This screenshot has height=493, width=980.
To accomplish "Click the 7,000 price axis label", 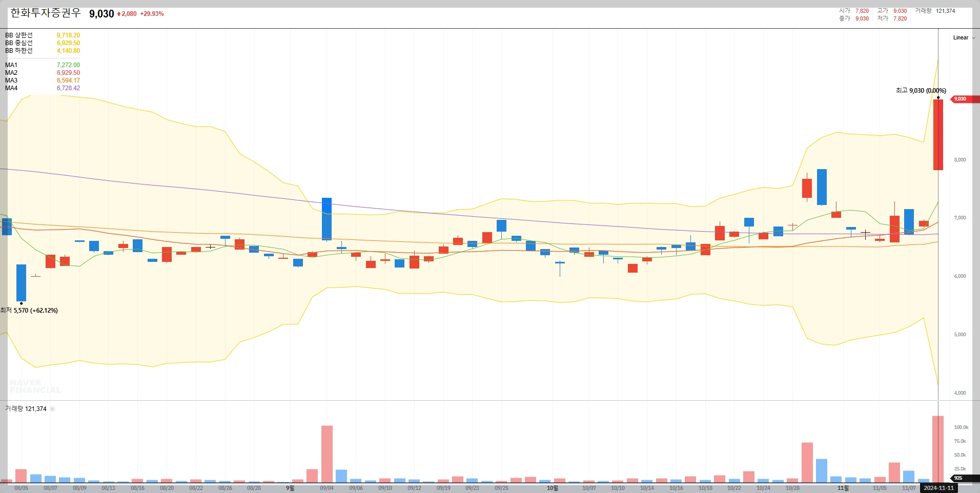I will pos(960,218).
